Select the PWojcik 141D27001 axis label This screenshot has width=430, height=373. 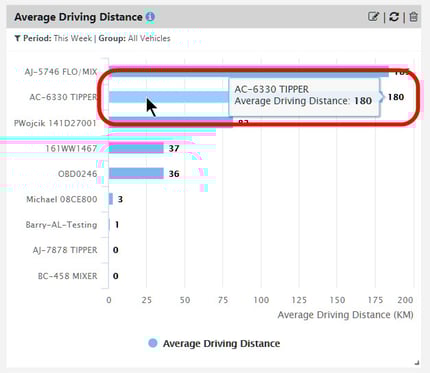pos(55,123)
